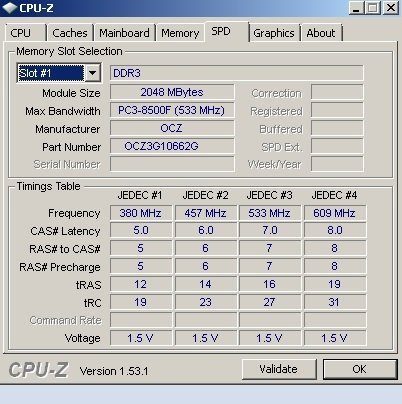
Task: Switch to the CPU tab
Action: coord(25,33)
